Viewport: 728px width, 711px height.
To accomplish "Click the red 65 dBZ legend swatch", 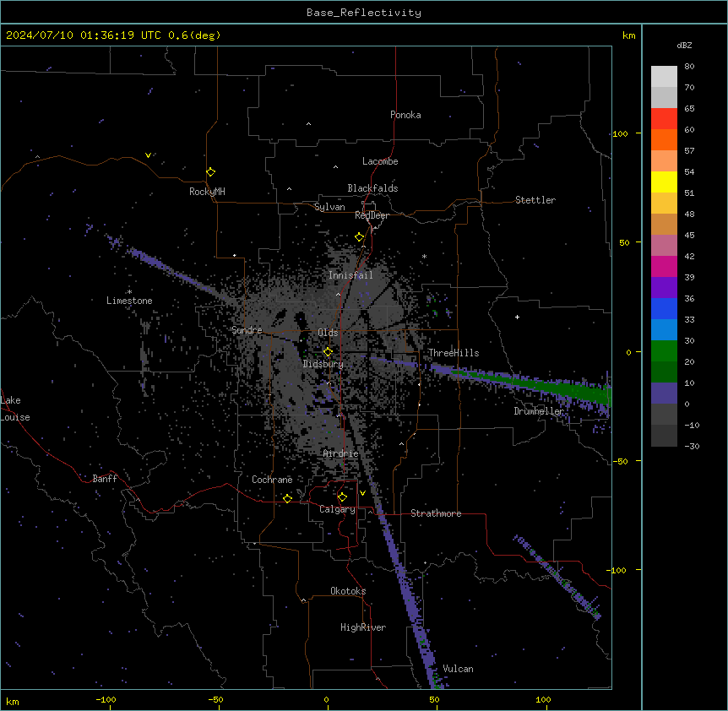I will tap(664, 119).
